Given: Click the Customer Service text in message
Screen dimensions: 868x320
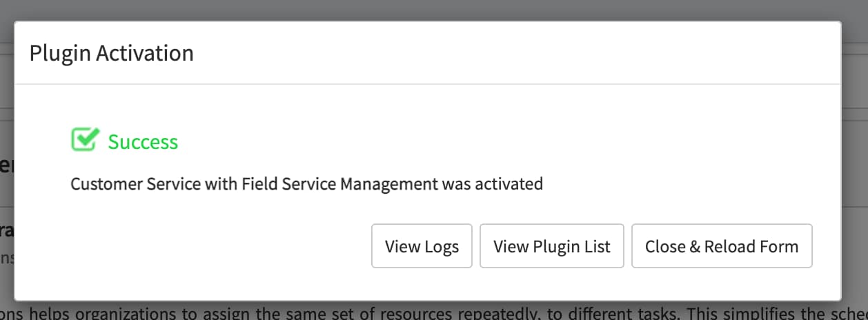Looking at the screenshot, I should [118, 184].
